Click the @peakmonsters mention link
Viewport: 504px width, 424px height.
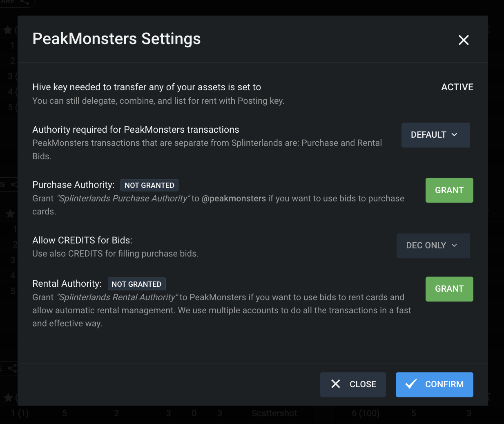click(x=235, y=198)
